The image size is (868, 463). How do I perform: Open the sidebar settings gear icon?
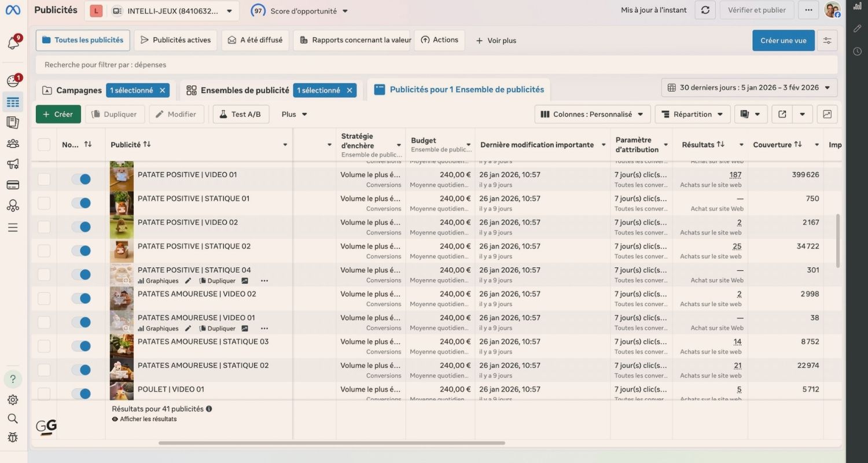(13, 400)
